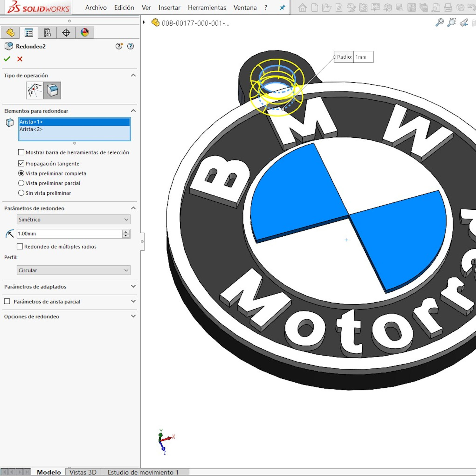Click the Previous View icon

pyautogui.click(x=464, y=23)
